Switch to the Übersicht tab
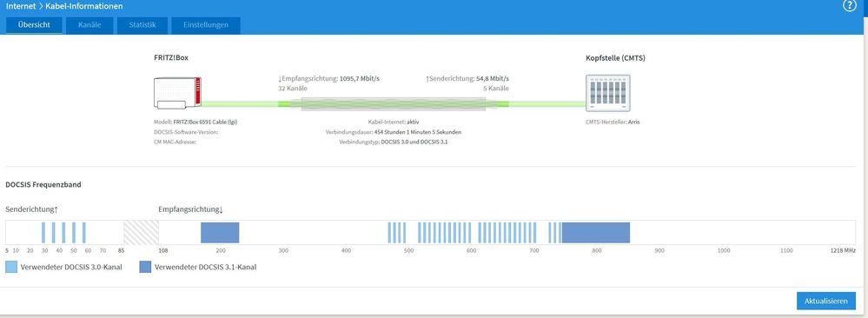 pos(34,25)
